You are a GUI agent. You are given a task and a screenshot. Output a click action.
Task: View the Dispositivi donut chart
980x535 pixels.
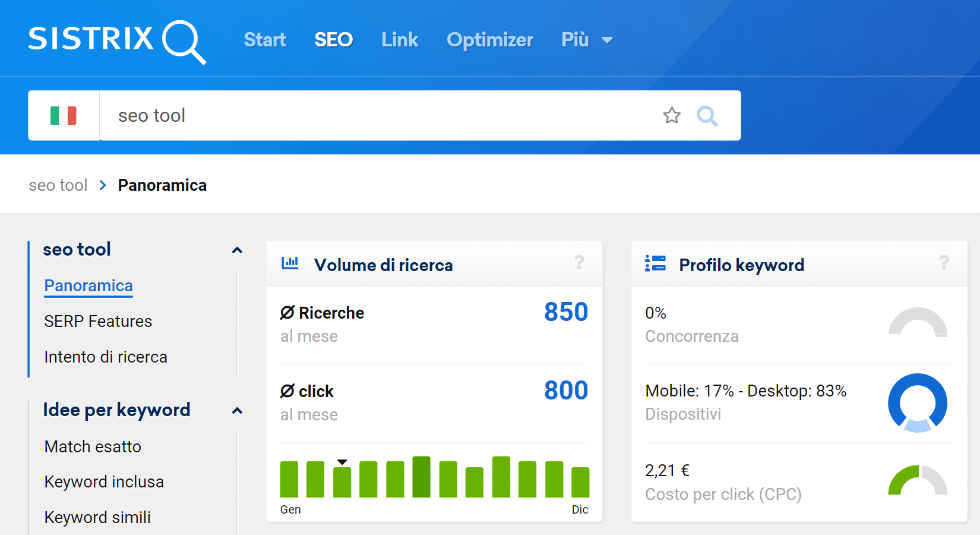(918, 403)
